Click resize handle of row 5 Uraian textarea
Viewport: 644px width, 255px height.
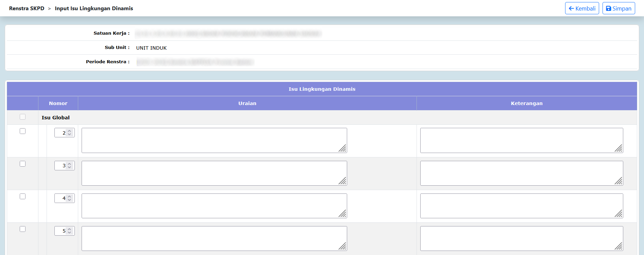tap(343, 247)
